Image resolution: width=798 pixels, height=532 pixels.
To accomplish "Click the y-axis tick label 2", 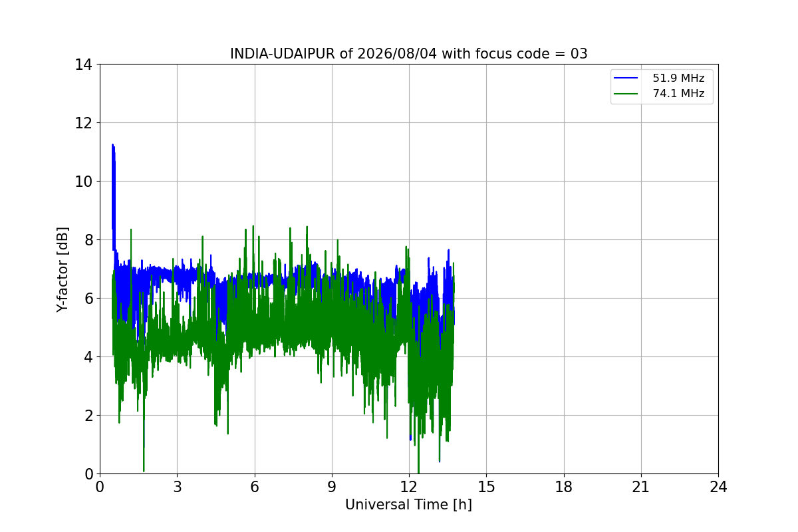I will pyautogui.click(x=88, y=415).
